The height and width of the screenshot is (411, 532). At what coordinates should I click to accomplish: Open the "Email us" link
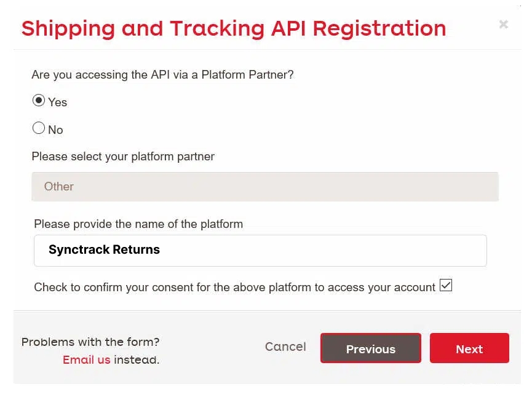point(86,360)
